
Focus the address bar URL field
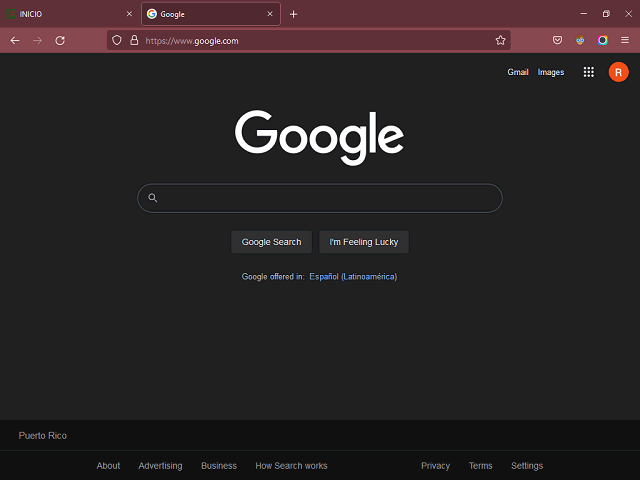309,40
